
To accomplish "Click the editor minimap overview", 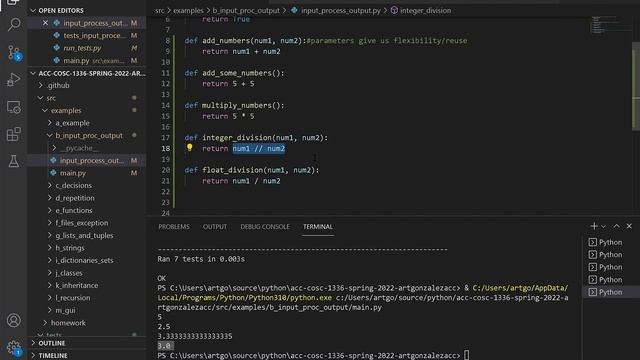I will [610, 26].
